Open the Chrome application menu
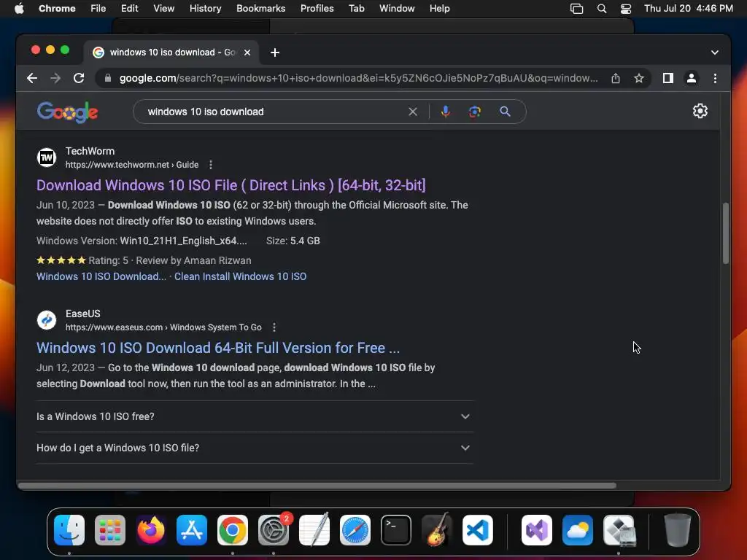The width and height of the screenshot is (747, 560). [57, 9]
